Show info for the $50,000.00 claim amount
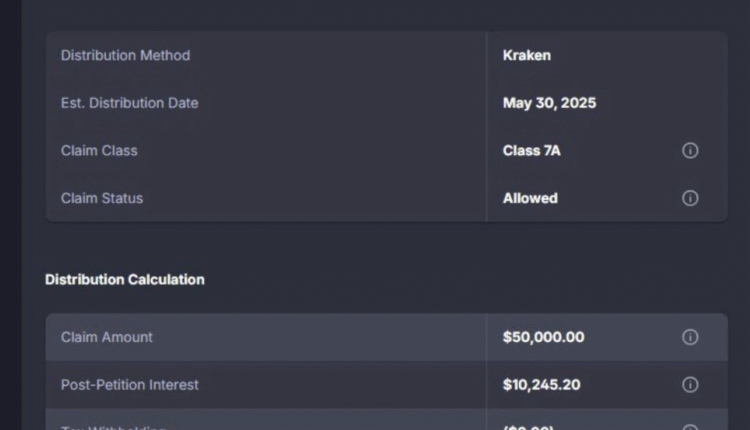 point(690,337)
